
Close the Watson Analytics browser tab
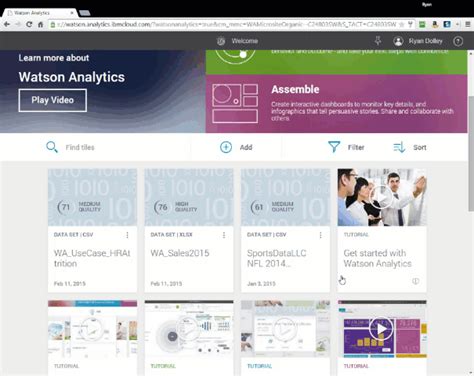72,13
